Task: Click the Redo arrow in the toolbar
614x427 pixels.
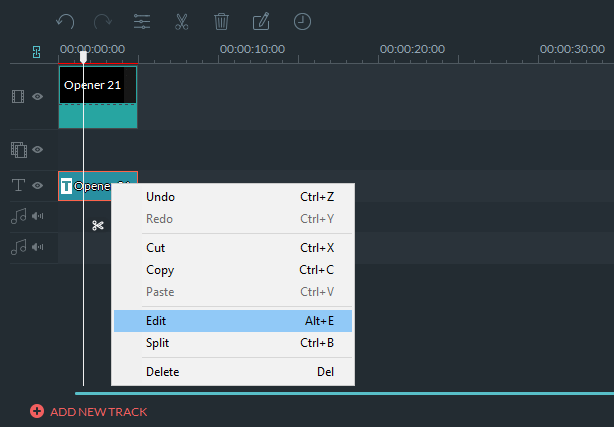Action: pos(103,22)
